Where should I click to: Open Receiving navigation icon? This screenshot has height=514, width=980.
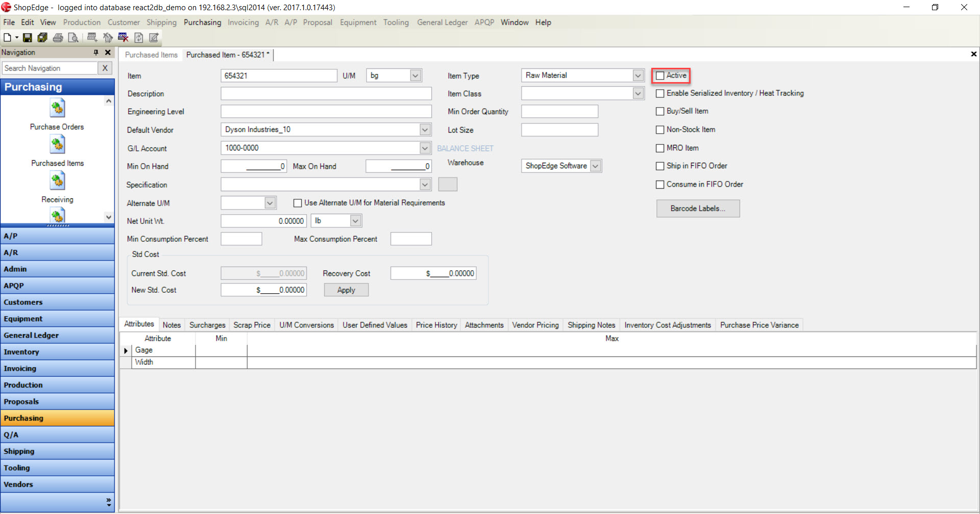57,181
